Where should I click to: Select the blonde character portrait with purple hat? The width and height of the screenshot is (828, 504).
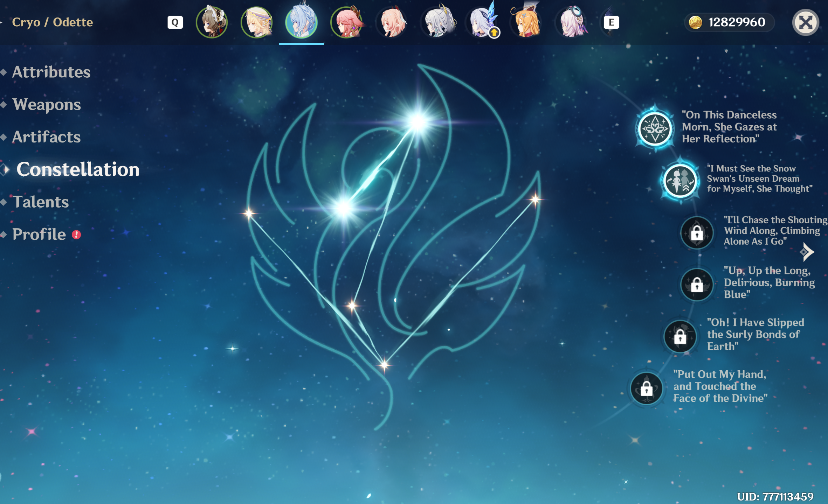coord(257,22)
